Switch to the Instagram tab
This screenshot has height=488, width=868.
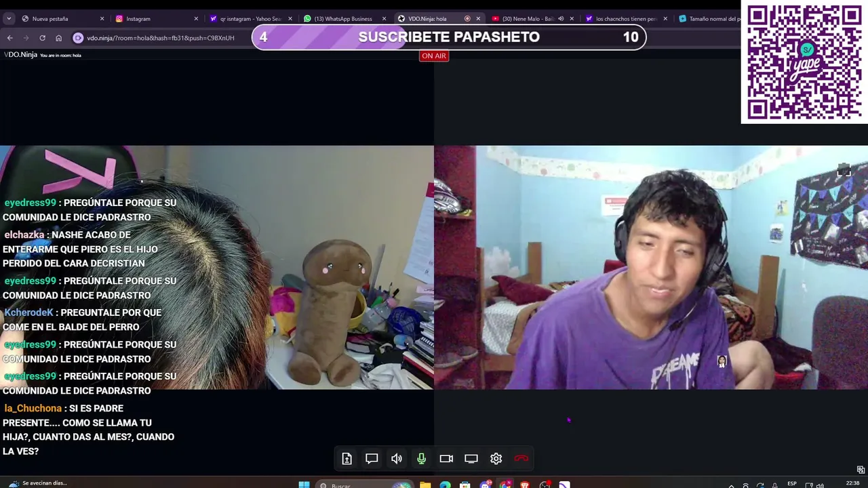[x=156, y=19]
